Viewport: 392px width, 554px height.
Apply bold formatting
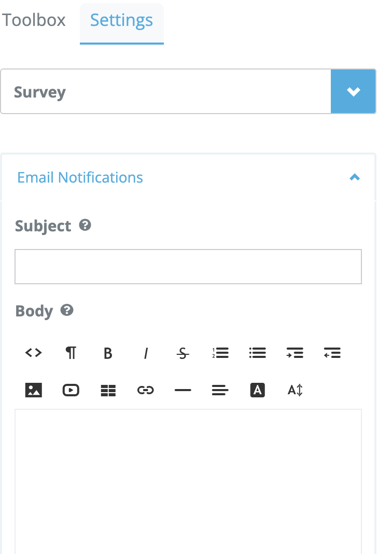pyautogui.click(x=108, y=353)
